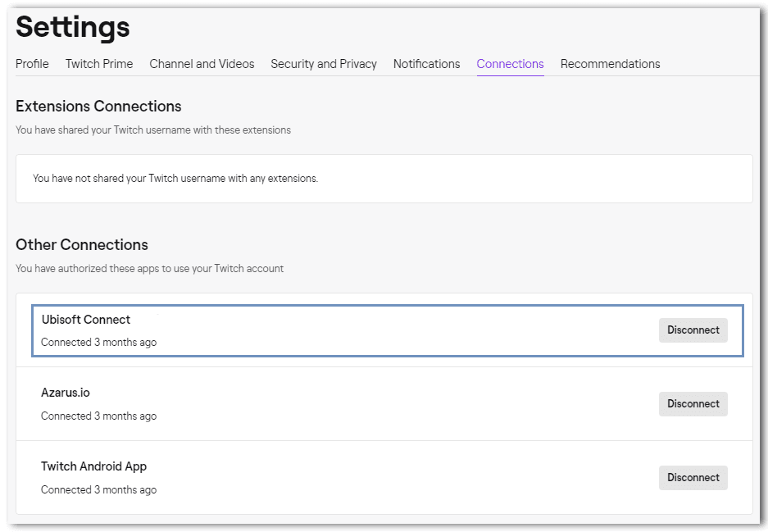Disconnect Azarus.io from Twitch account
Screen dimensions: 768x532
click(693, 404)
